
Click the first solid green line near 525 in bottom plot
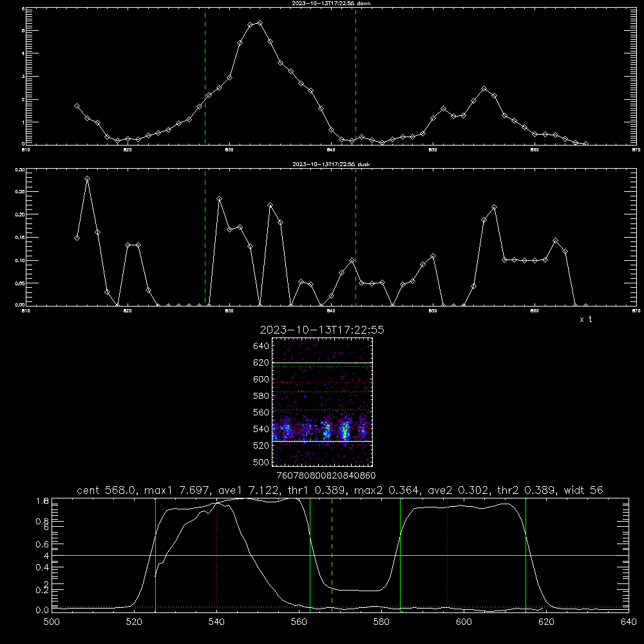(x=155, y=555)
